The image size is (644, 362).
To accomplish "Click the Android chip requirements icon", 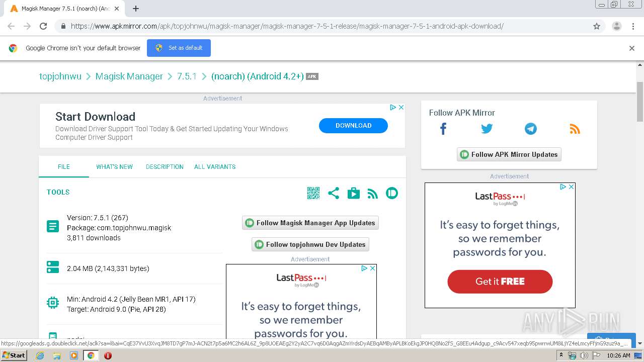I will [53, 303].
